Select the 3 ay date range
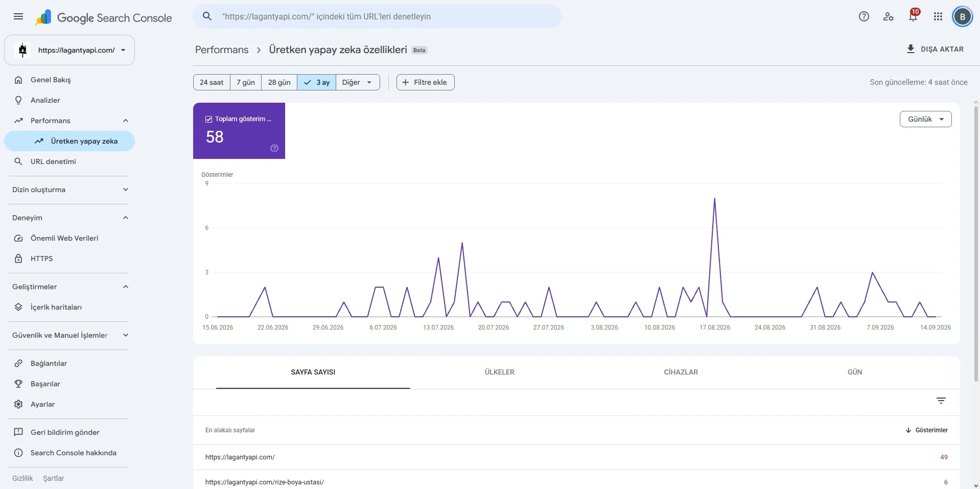The width and height of the screenshot is (980, 489). (x=316, y=82)
